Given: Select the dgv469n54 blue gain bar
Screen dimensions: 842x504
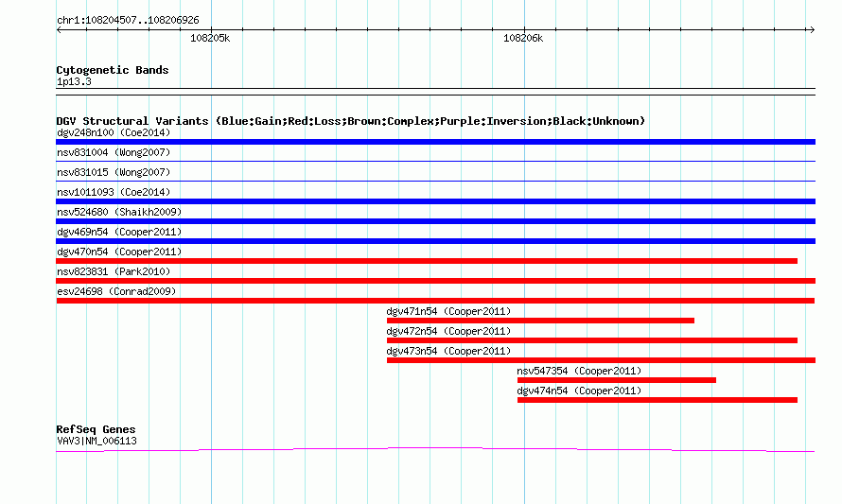Looking at the screenshot, I should pyautogui.click(x=435, y=241).
